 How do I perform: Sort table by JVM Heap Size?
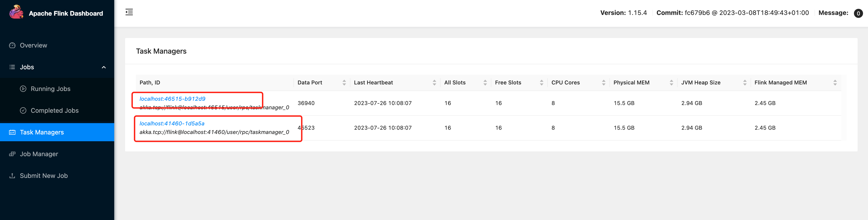coord(745,83)
